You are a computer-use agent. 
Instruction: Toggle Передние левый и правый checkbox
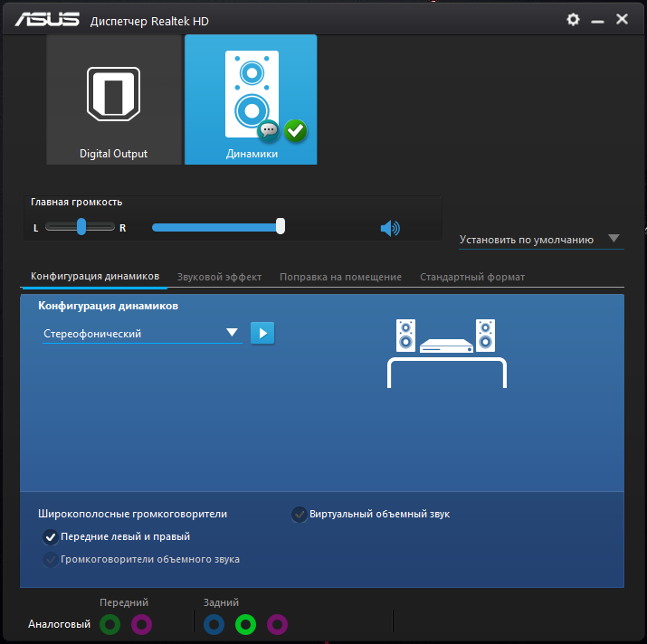pos(51,537)
